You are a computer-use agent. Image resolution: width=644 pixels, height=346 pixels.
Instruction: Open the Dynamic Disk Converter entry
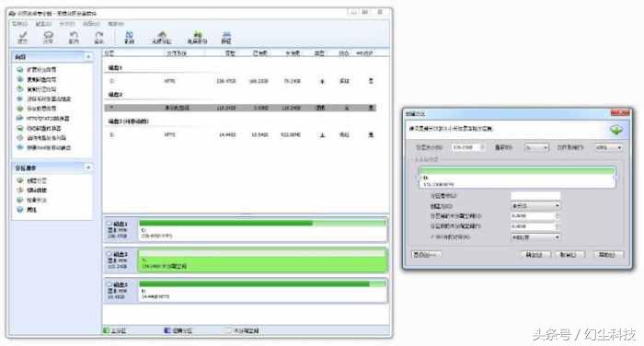pos(39,128)
